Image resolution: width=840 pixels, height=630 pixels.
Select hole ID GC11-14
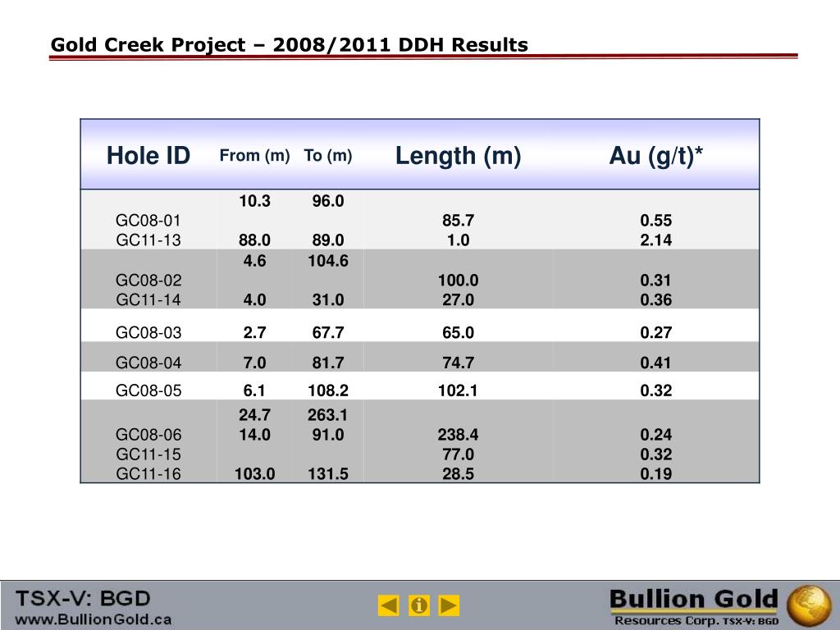148,299
